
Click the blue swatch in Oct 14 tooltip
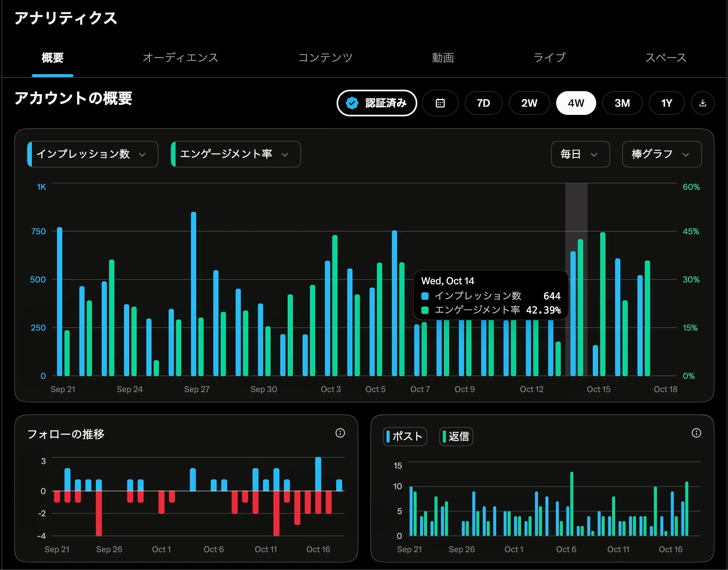coord(425,296)
